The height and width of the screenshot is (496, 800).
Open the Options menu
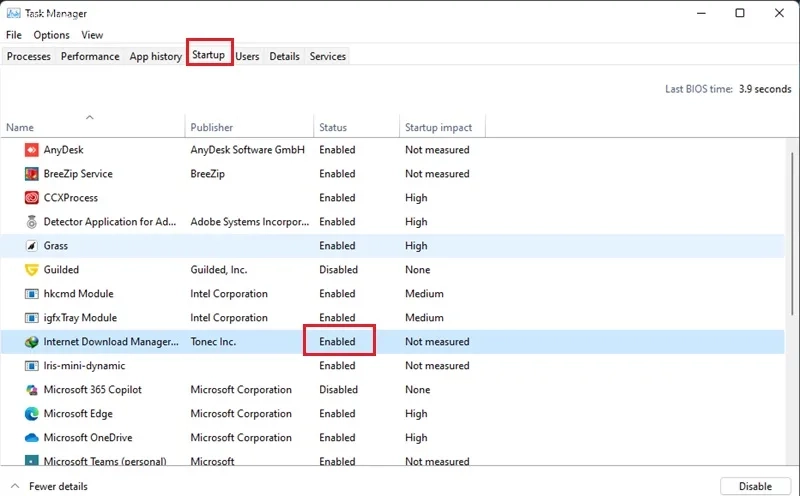[x=52, y=35]
